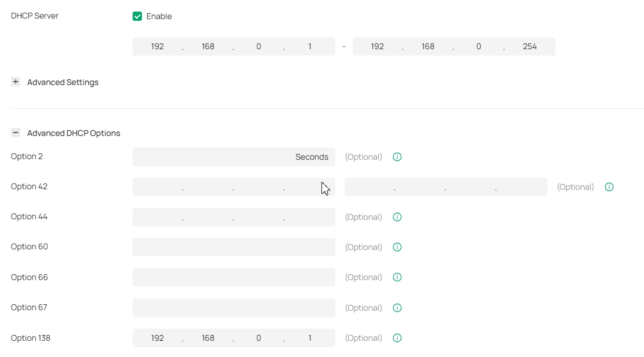This screenshot has height=357, width=644.
Task: Click the Option 60 info icon
Action: pyautogui.click(x=397, y=247)
